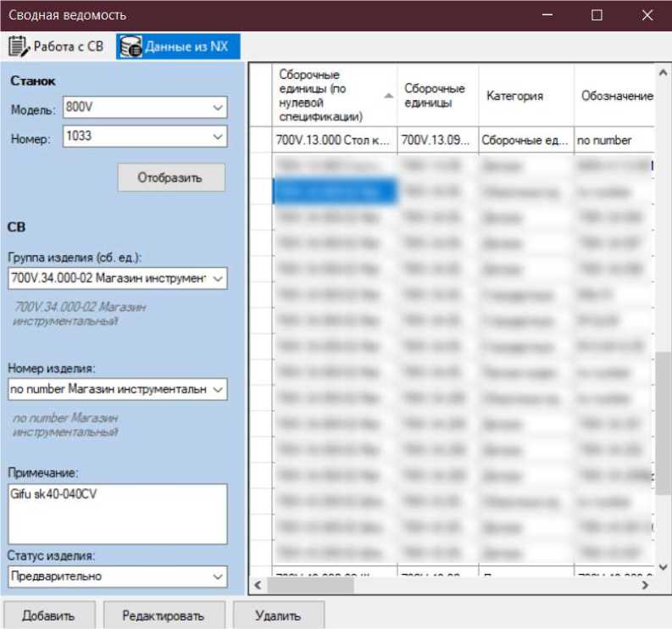Sort by 'Сборочные единицы (по нулевой спецификации)' header
The height and width of the screenshot is (629, 672).
pyautogui.click(x=334, y=95)
